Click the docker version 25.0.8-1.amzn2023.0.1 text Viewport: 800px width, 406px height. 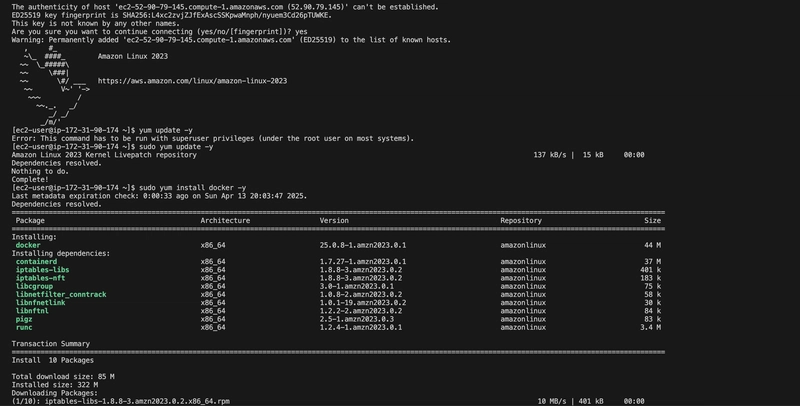363,245
